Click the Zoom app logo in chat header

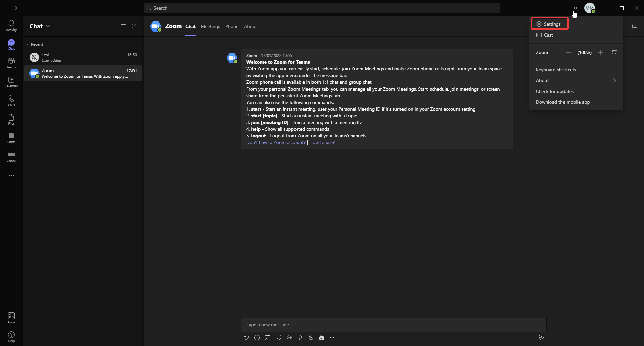(x=156, y=26)
